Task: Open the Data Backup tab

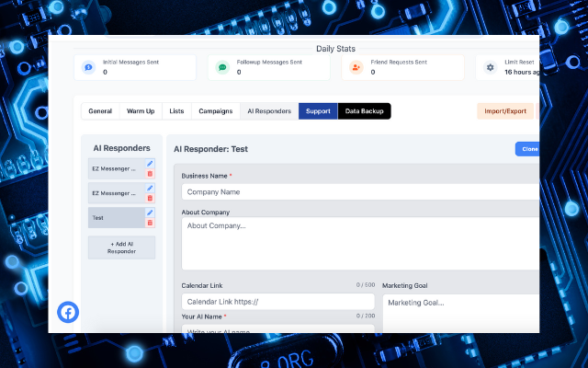Action: pos(365,111)
